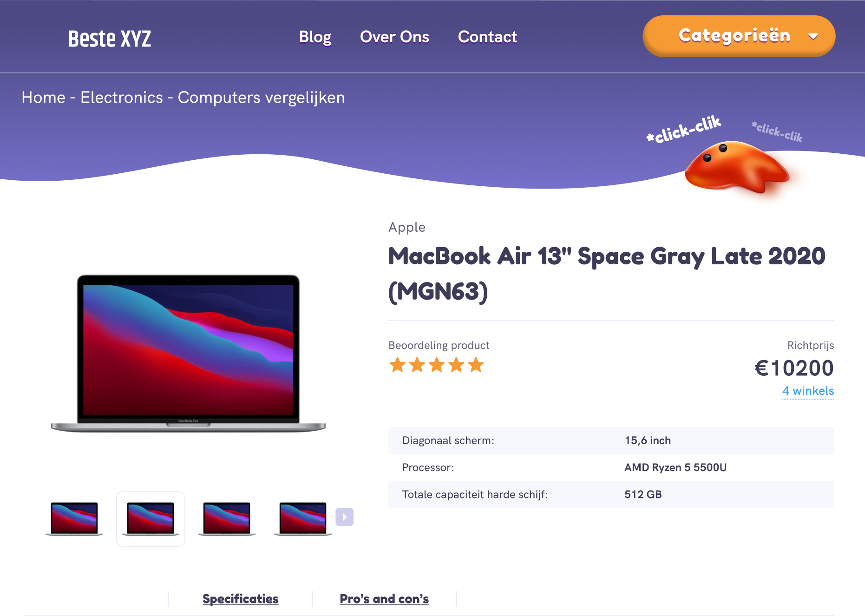Open Electronics breadcrumb link
865x616 pixels.
122,98
